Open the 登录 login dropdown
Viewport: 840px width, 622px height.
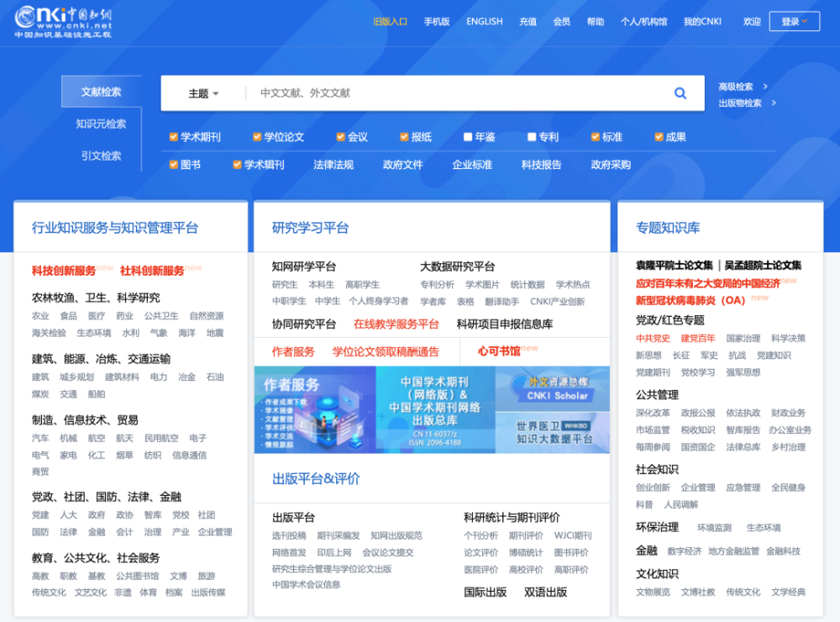(795, 22)
